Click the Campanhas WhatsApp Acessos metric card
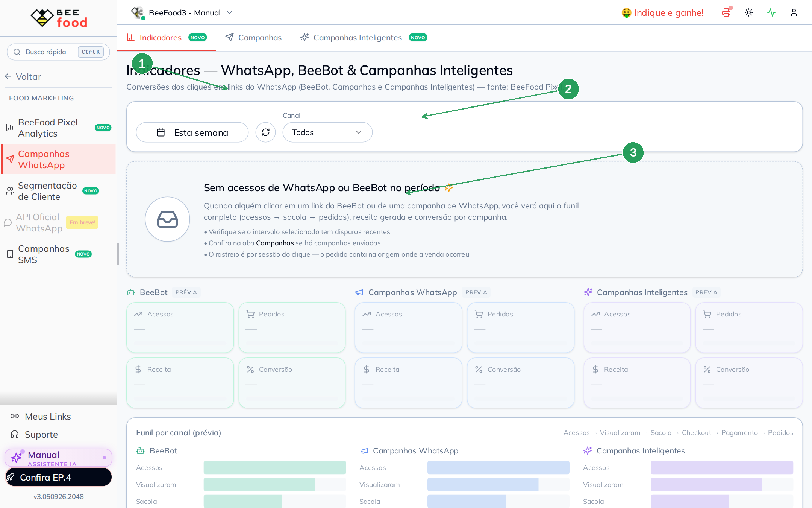 (408, 327)
